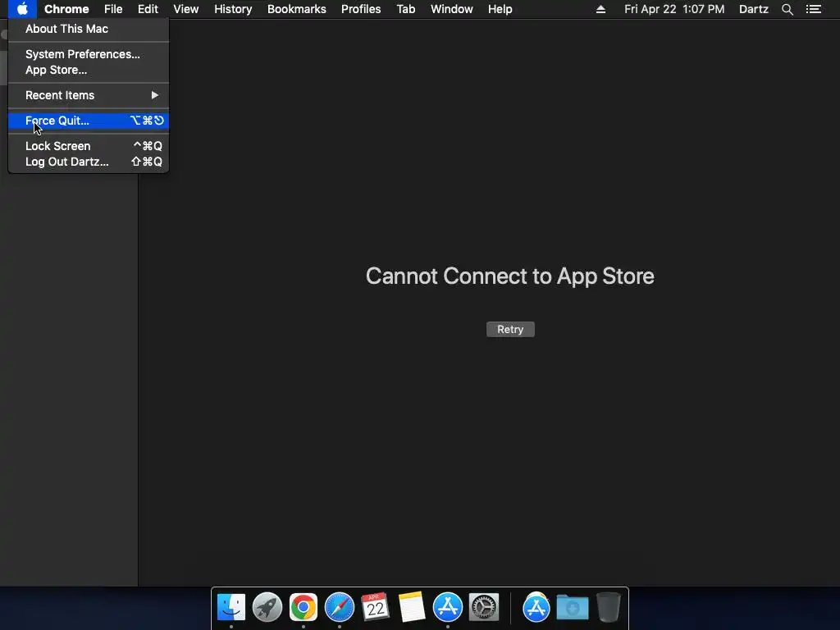The image size is (840, 630).
Task: Expand the Recent Items submenu arrow
Action: click(154, 95)
